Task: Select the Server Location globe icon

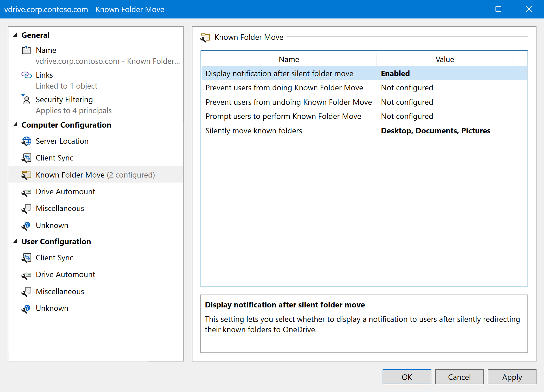Action: pos(27,141)
